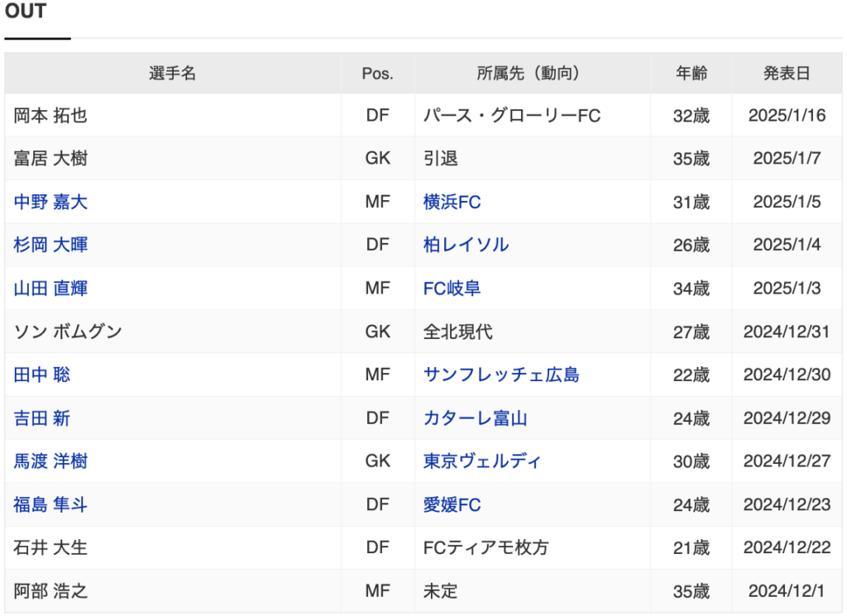Open the カターレ富山 club link
Viewport: 847px width, 616px height.
tap(476, 418)
